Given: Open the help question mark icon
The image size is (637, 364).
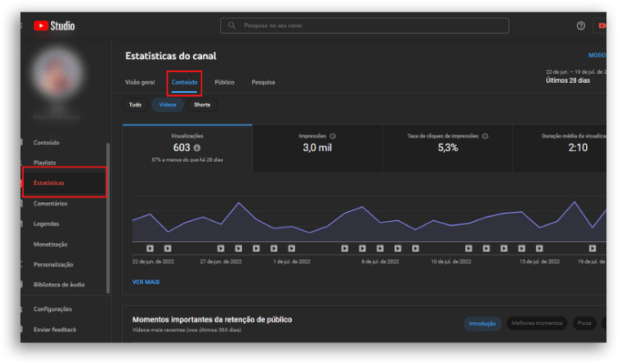Looking at the screenshot, I should point(581,25).
